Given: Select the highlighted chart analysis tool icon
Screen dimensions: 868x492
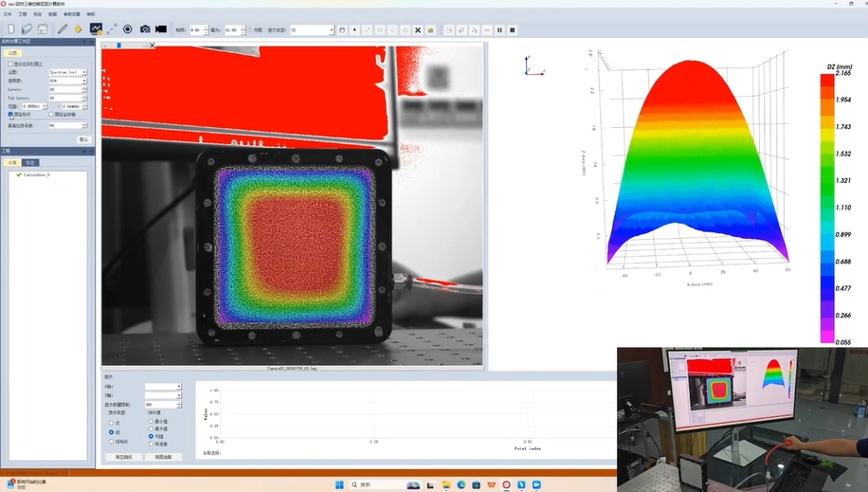Looking at the screenshot, I should (96, 29).
